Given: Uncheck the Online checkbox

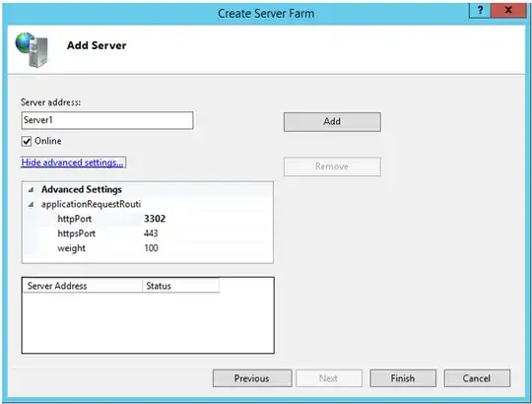Looking at the screenshot, I should [27, 141].
